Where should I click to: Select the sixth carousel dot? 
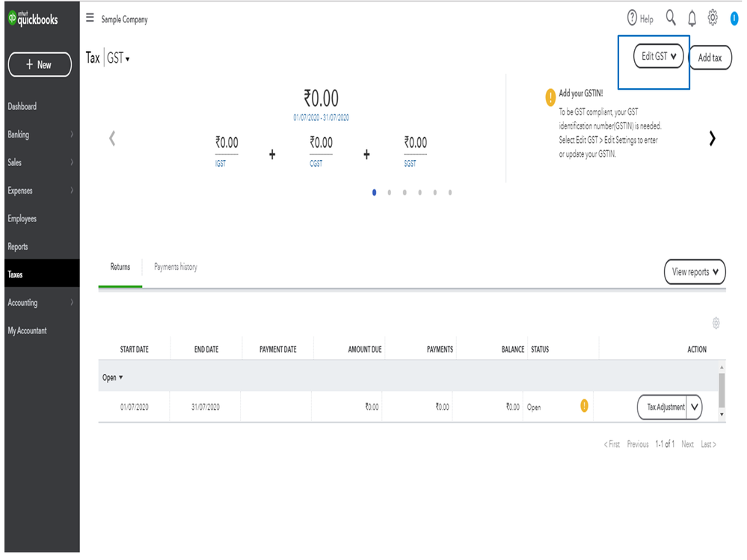(450, 192)
